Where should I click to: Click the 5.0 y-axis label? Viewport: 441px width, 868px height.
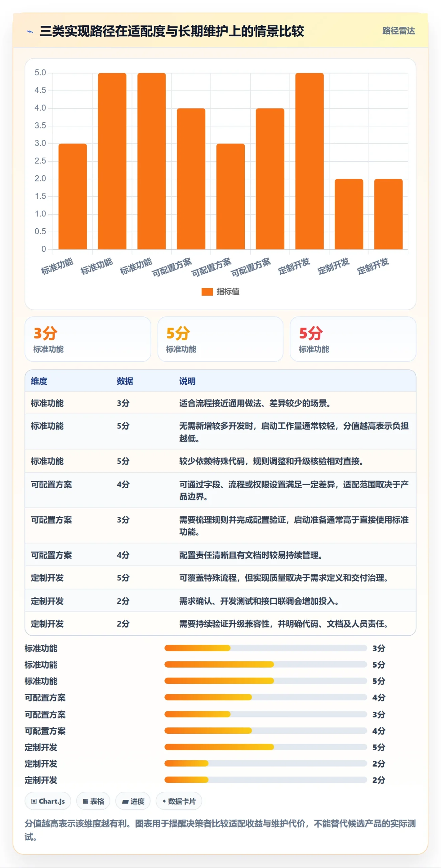(x=40, y=73)
